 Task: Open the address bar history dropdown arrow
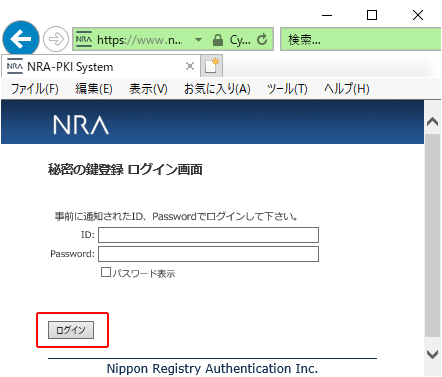(198, 40)
